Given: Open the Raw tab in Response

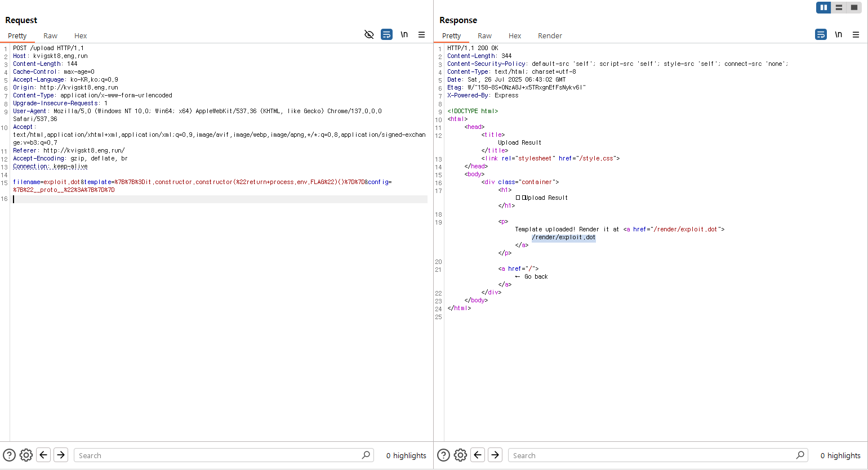Looking at the screenshot, I should pos(484,36).
